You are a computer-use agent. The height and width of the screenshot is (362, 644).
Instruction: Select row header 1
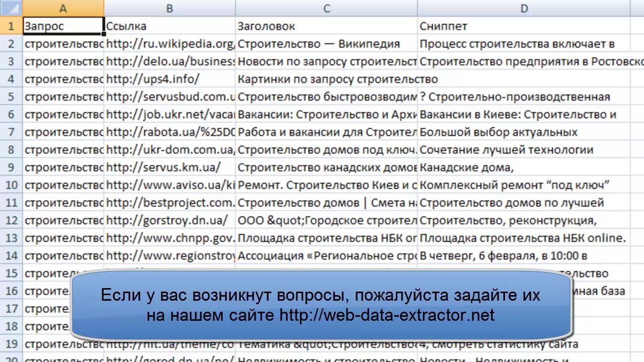(x=11, y=26)
